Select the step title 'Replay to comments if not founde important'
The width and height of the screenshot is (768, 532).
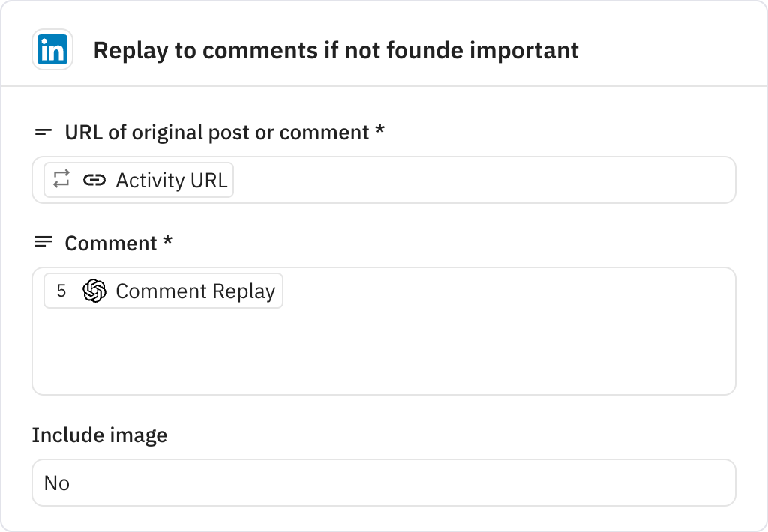(335, 50)
